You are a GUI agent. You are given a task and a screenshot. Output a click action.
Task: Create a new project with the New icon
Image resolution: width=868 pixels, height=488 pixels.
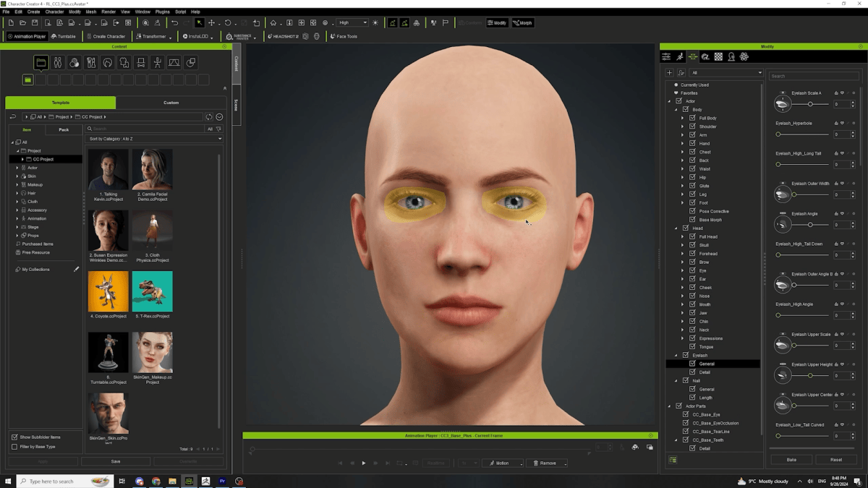click(11, 23)
